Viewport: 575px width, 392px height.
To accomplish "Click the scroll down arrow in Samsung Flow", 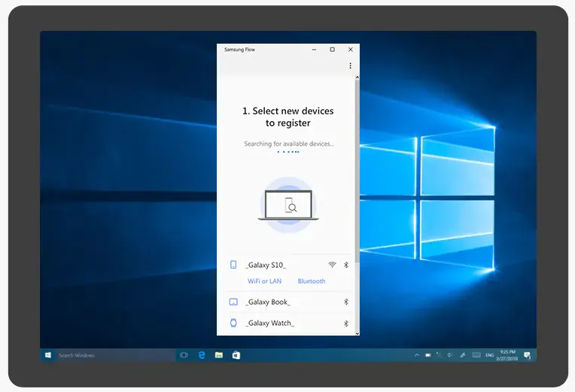I will pos(357,333).
